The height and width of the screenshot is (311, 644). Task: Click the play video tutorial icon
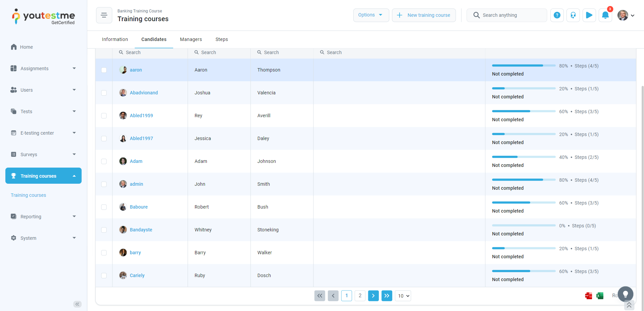589,15
